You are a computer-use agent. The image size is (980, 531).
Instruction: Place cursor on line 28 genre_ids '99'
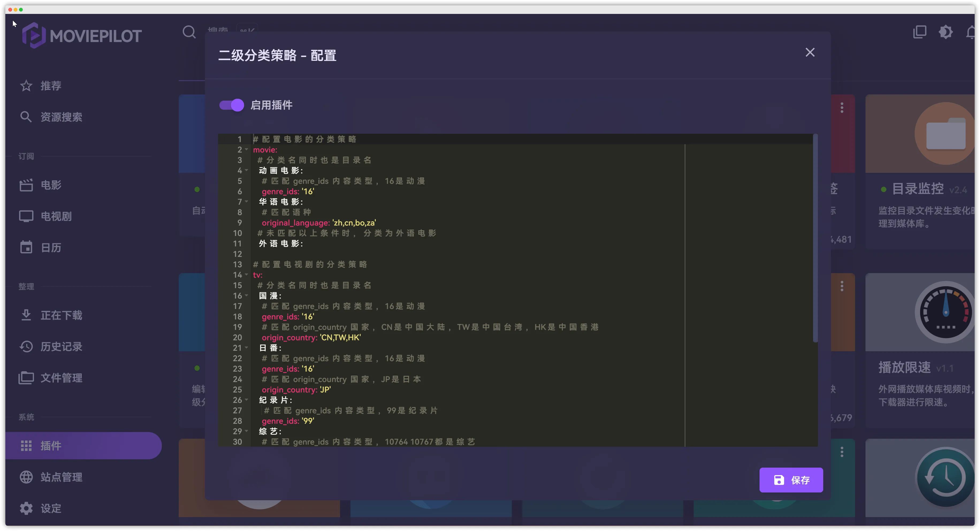click(x=288, y=421)
